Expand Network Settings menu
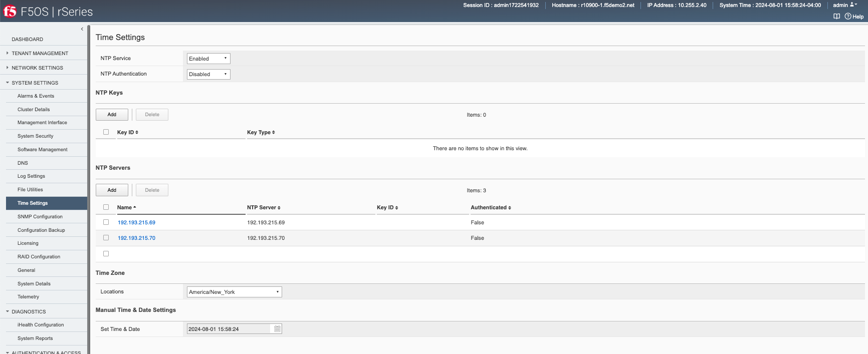 pyautogui.click(x=38, y=68)
